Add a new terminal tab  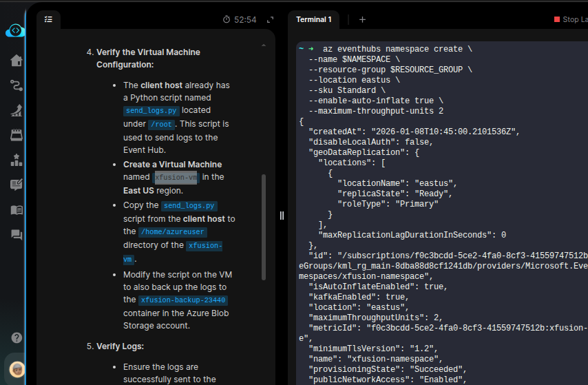click(x=362, y=20)
